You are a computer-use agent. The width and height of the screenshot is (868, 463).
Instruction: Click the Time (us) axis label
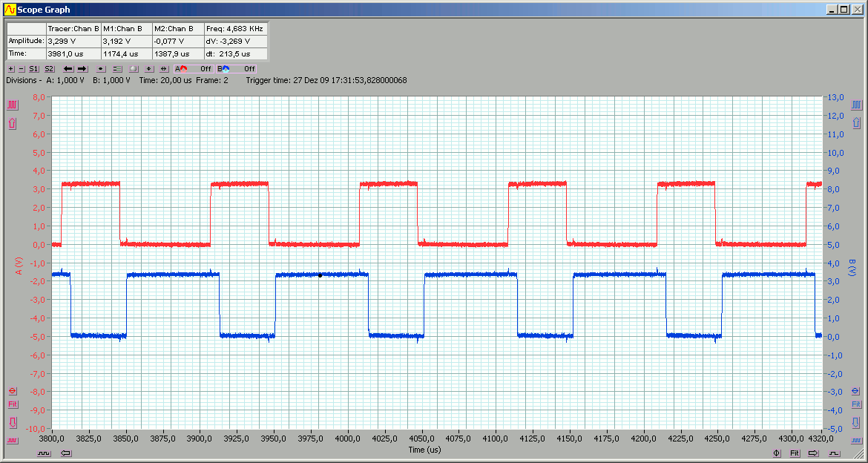click(424, 450)
